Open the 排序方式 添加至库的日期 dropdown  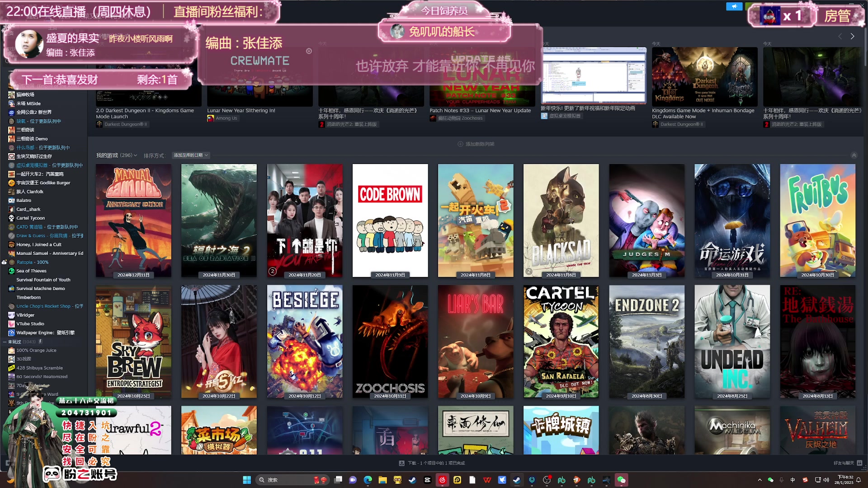[191, 155]
